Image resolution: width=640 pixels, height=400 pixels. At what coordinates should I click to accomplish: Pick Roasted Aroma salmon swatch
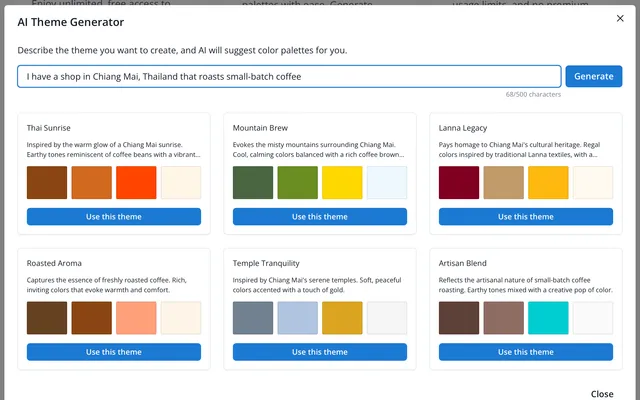pos(136,318)
